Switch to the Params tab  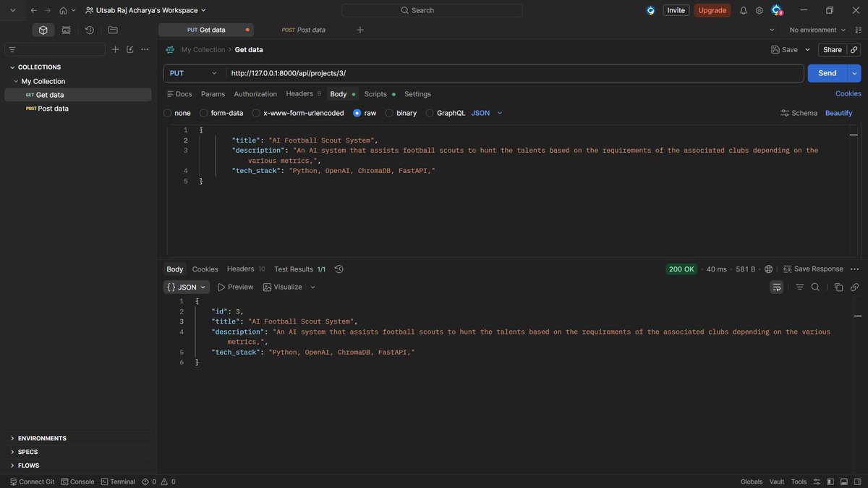click(213, 94)
